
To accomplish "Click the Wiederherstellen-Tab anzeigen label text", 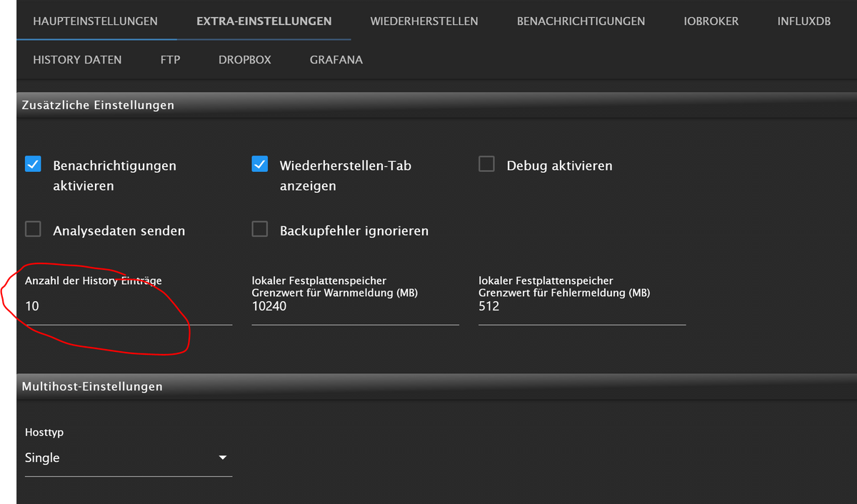I will tap(346, 176).
